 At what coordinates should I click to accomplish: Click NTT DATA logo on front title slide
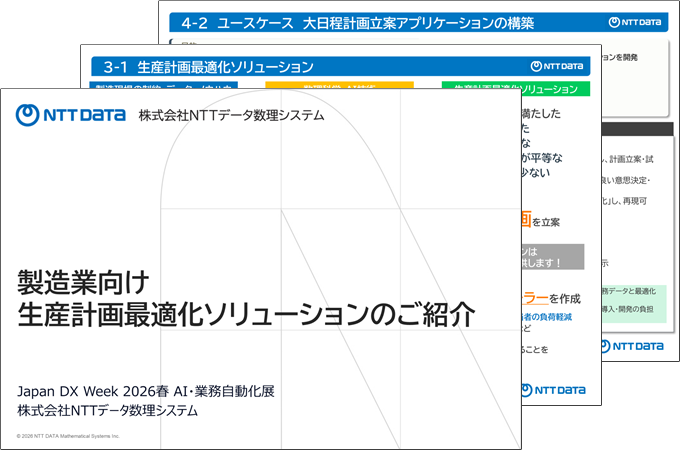click(x=71, y=115)
